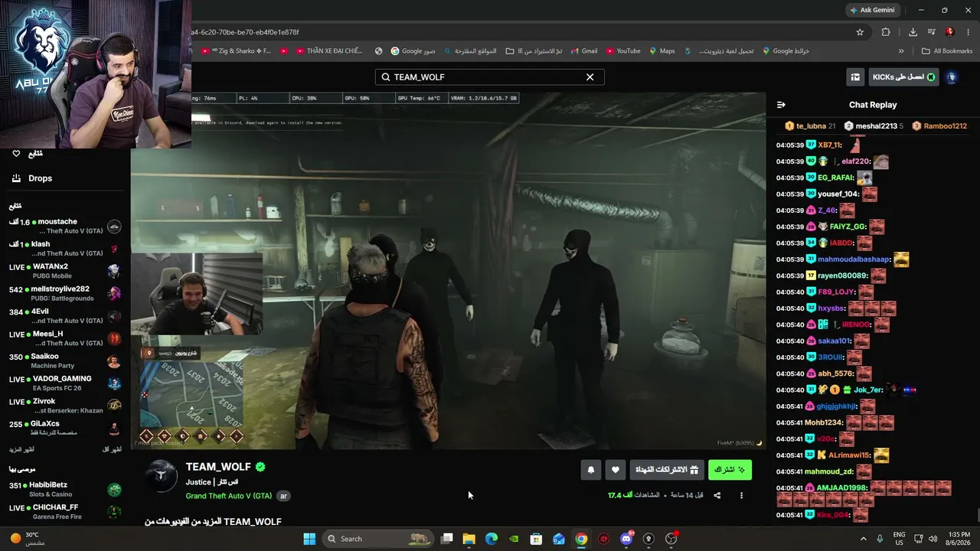
Task: Open the mellstroylive282 channel
Action: tap(65, 294)
